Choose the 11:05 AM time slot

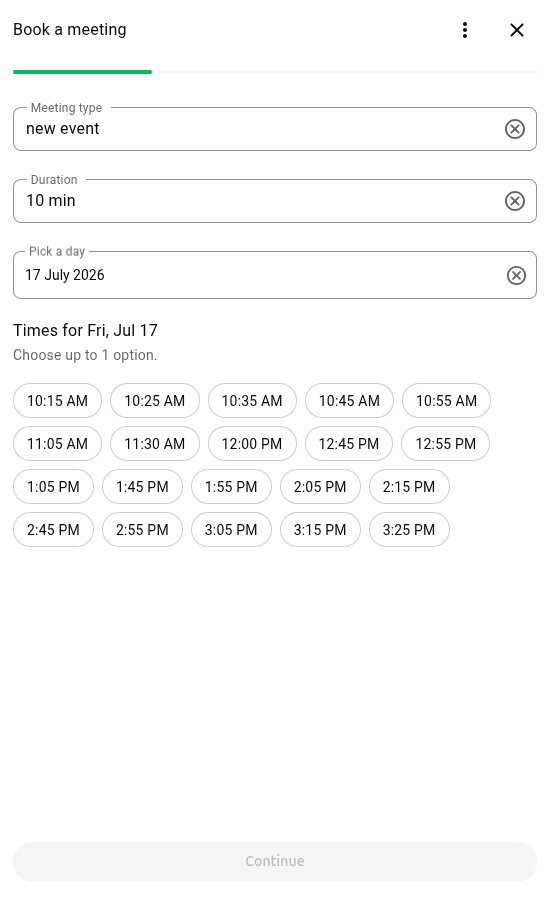coord(57,444)
